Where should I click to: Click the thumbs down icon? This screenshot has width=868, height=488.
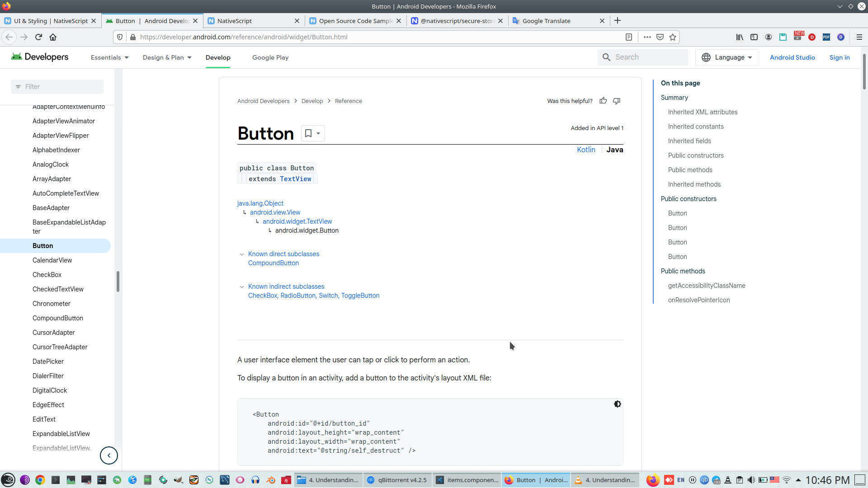click(617, 101)
